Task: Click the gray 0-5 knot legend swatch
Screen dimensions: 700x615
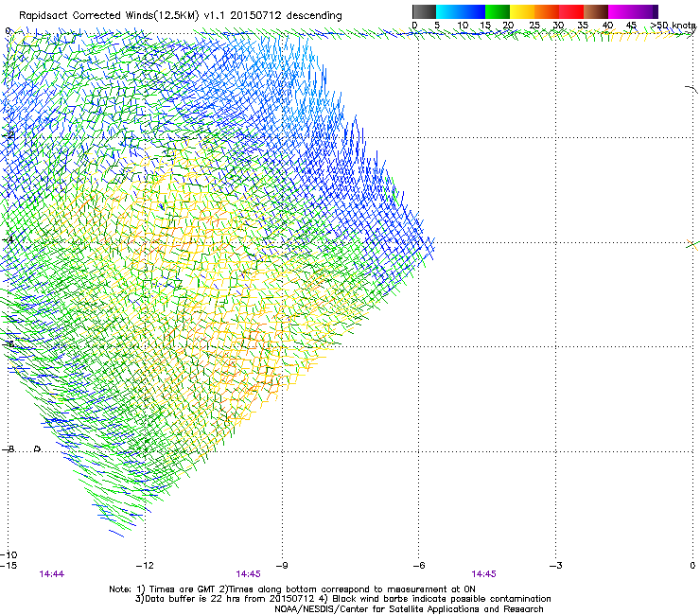Action: (424, 11)
